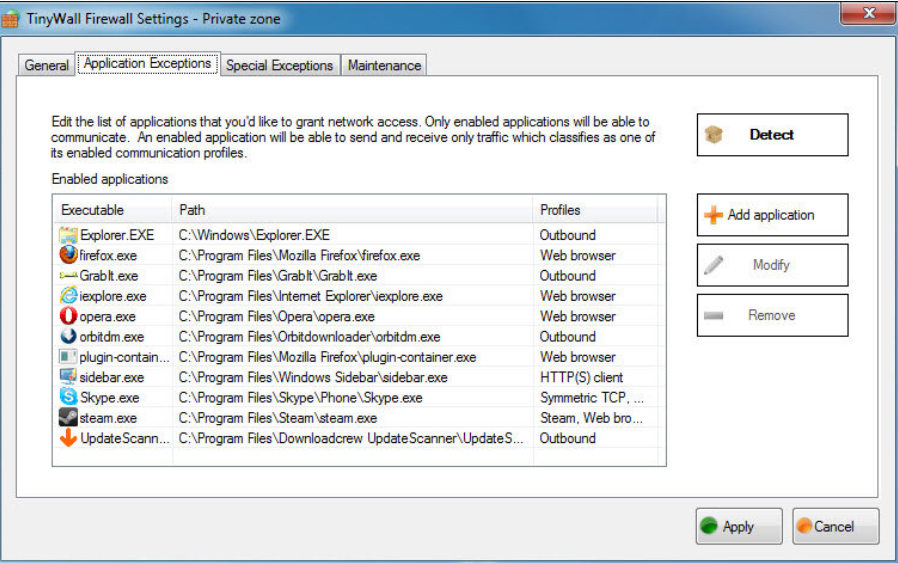Sort list by Profiles column header
The image size is (898, 563).
(x=595, y=210)
